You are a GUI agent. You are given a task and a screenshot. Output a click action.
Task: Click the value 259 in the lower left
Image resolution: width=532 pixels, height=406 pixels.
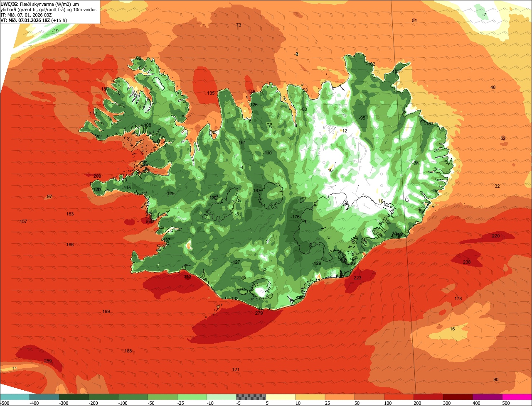48,361
